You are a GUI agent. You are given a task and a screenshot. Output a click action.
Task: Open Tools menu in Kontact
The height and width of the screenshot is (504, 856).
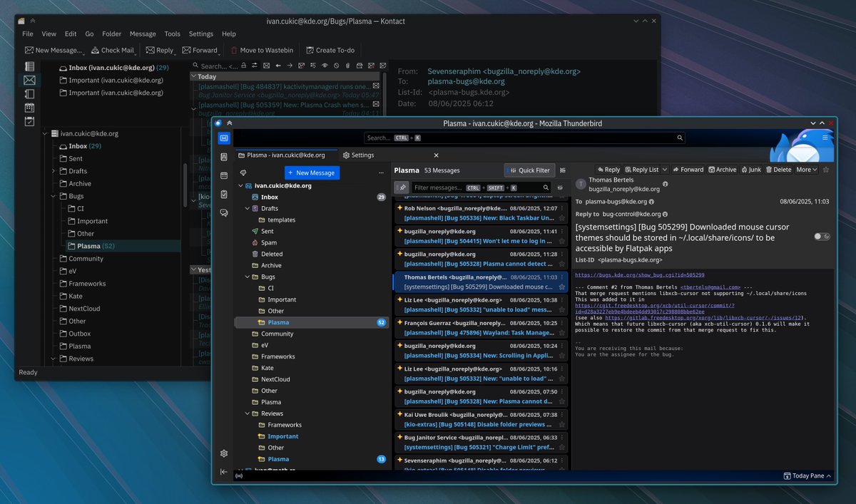(x=172, y=34)
